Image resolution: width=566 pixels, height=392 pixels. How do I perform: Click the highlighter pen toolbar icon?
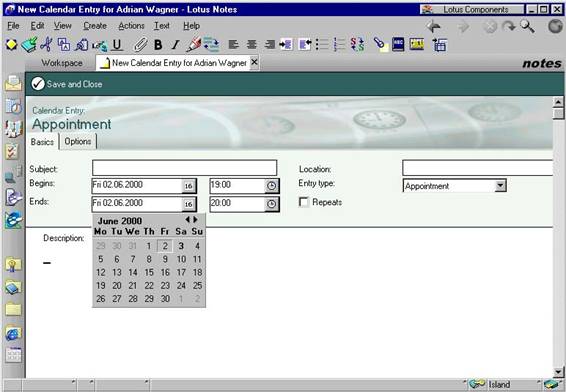(x=193, y=45)
